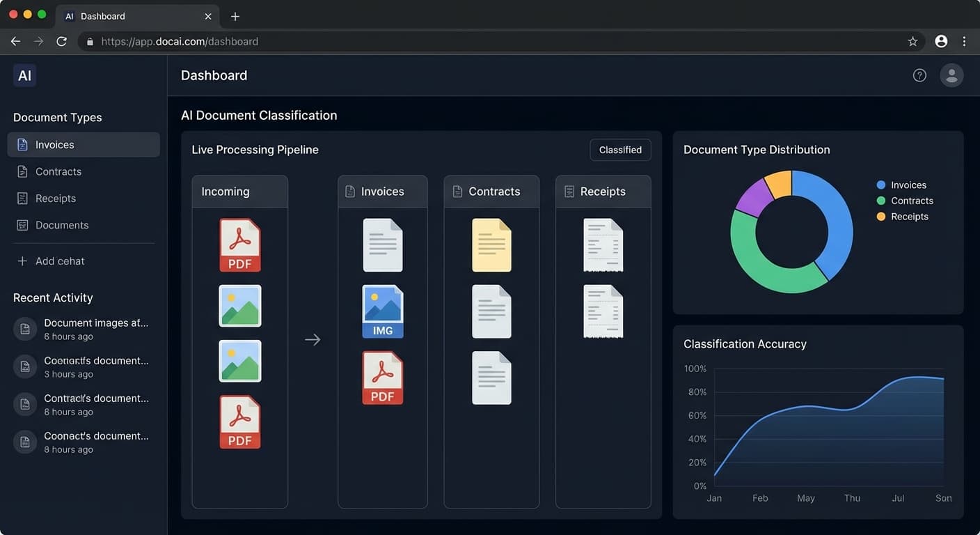980x535 pixels.
Task: Select the second image thumbnail in Incoming
Action: (240, 361)
